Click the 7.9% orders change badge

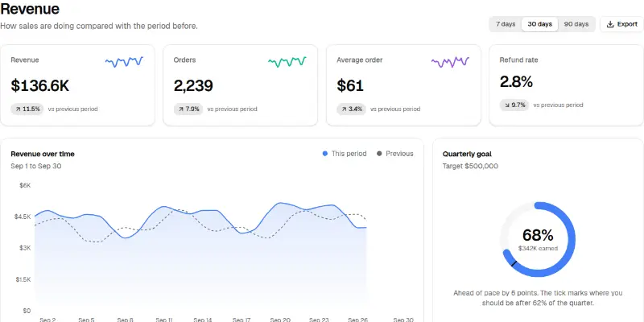[188, 109]
